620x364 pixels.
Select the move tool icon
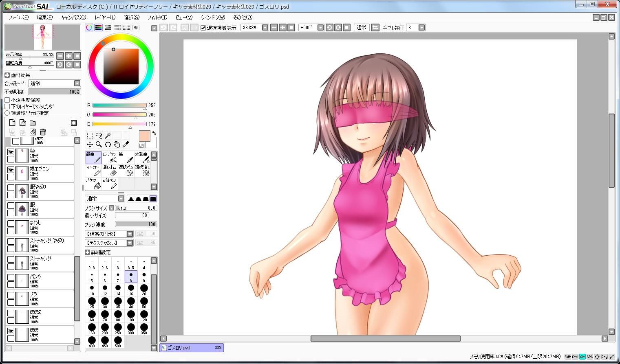point(90,144)
